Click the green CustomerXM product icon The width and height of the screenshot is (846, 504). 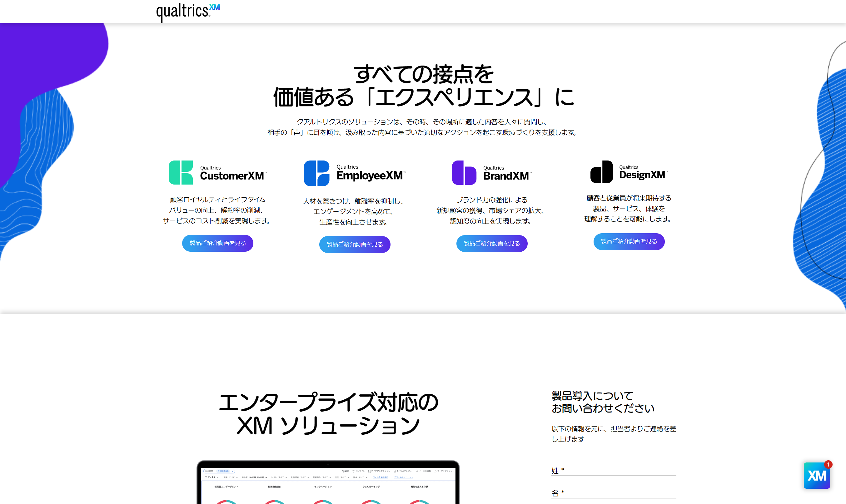point(181,173)
